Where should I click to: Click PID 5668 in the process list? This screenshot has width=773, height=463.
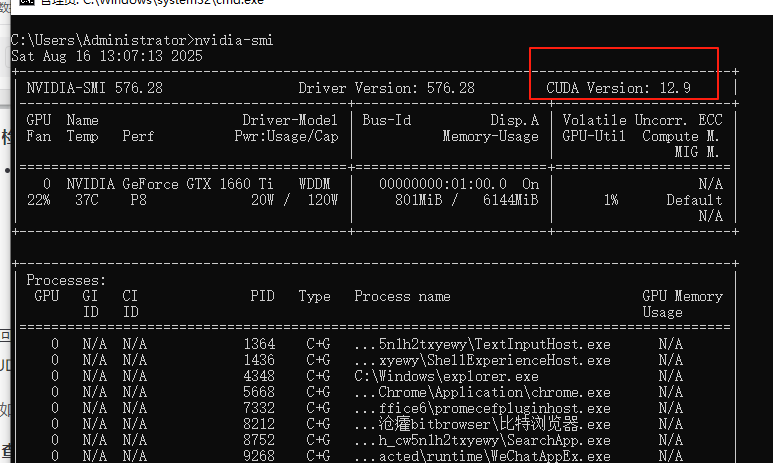pyautogui.click(x=259, y=392)
